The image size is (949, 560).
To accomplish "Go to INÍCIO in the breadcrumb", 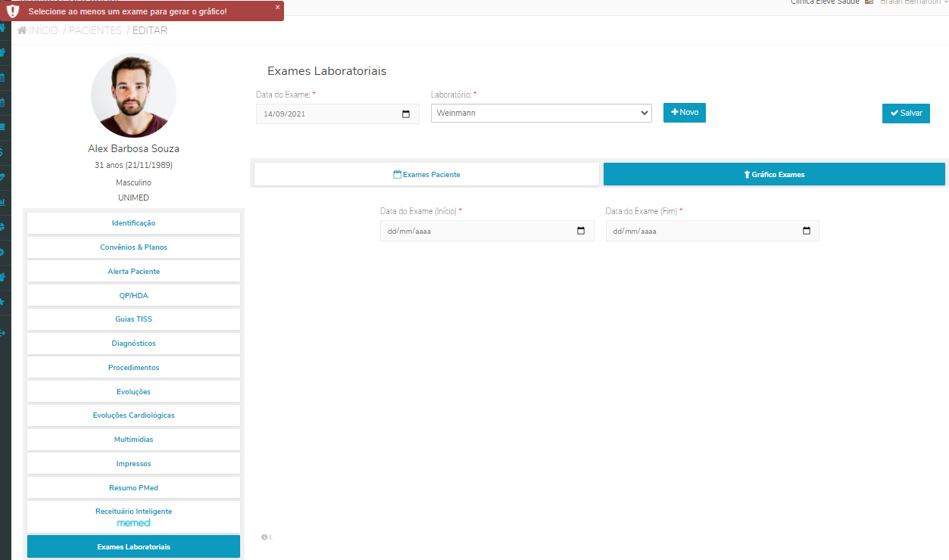I will pos(43,30).
